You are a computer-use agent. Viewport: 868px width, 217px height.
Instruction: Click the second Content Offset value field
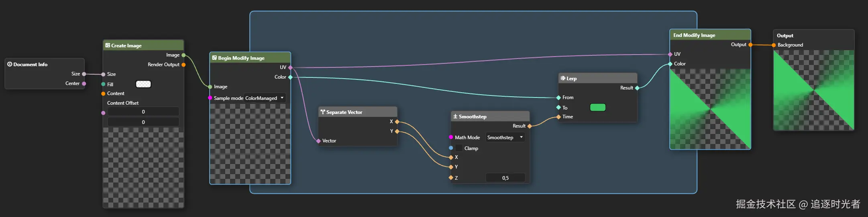pos(143,122)
